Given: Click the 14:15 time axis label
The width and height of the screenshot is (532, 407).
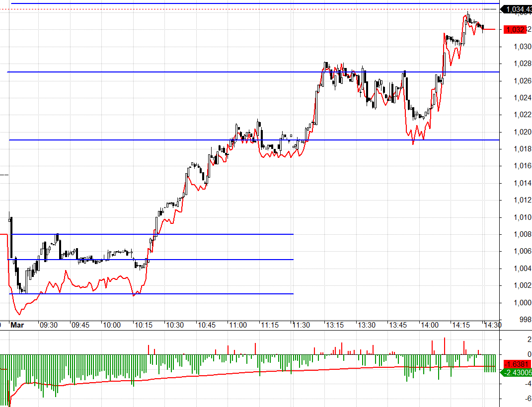Looking at the screenshot, I should click(x=460, y=325).
